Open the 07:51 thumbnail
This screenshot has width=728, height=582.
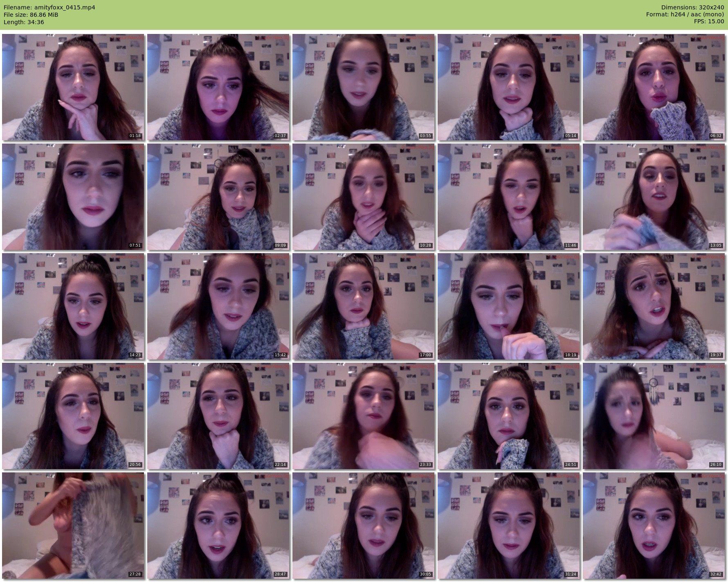point(73,197)
